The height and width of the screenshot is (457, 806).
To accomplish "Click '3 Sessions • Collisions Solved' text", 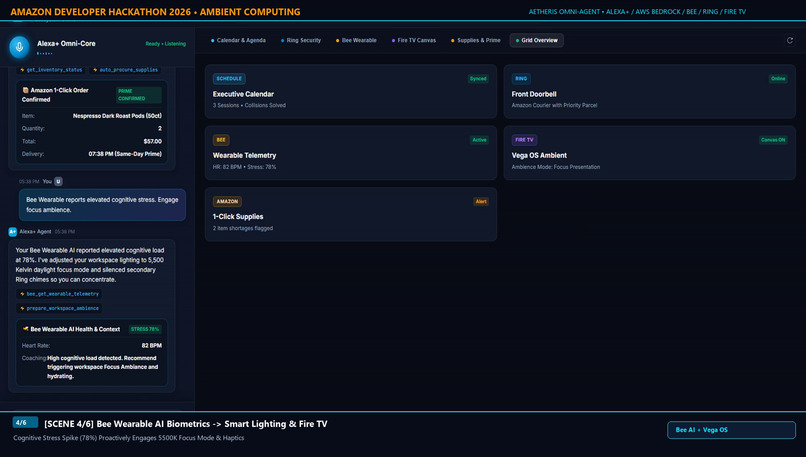I will pyautogui.click(x=249, y=105).
